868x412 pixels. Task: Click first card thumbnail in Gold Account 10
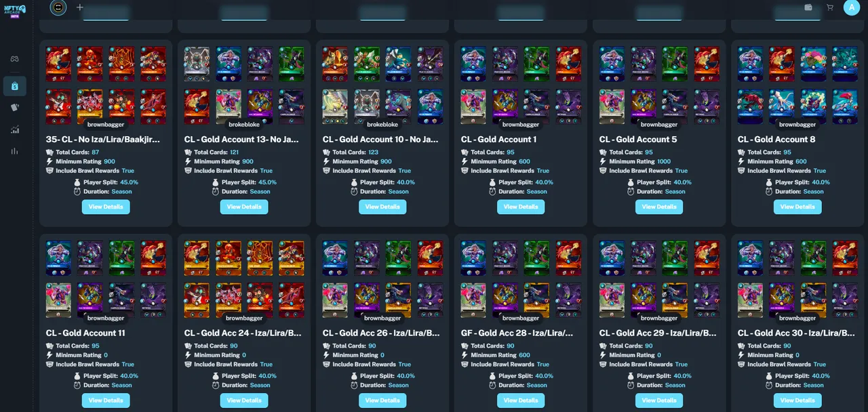pyautogui.click(x=335, y=65)
